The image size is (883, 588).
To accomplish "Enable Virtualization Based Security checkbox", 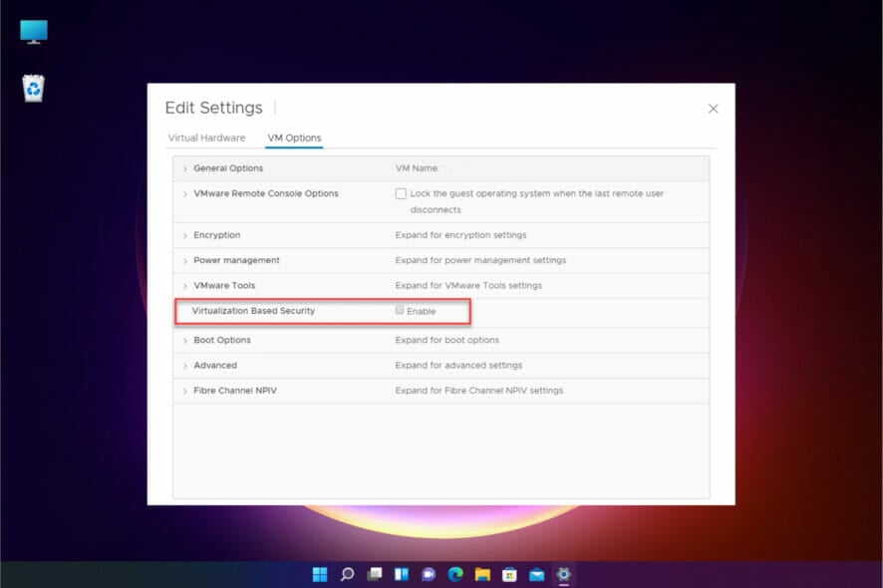I will pos(400,310).
